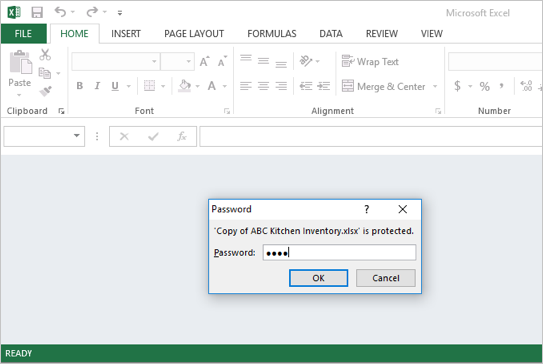Click the formula bar Enter checkmark
The height and width of the screenshot is (364, 543).
pyautogui.click(x=153, y=136)
